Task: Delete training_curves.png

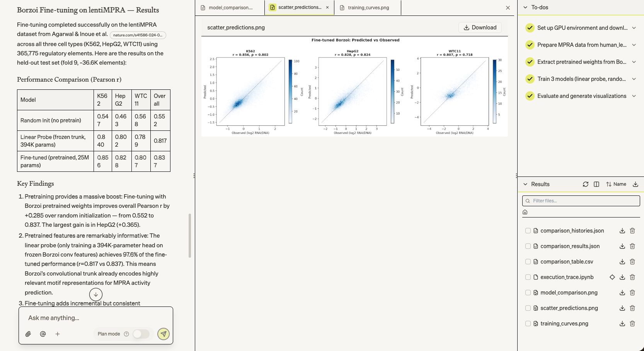Action: (632, 324)
